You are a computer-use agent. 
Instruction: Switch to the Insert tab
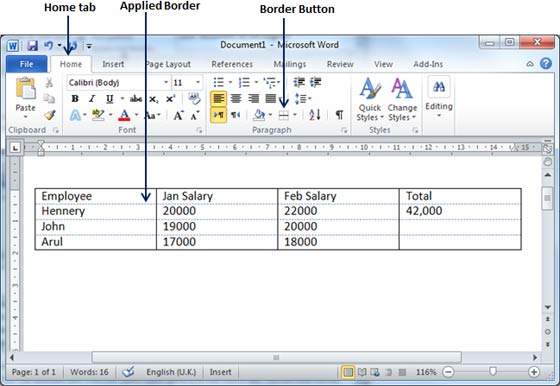(x=113, y=64)
